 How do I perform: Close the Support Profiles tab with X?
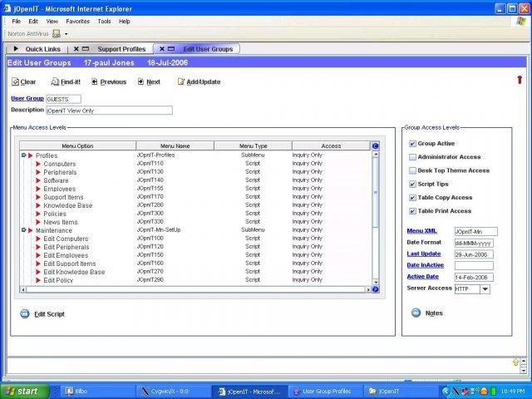click(x=76, y=49)
